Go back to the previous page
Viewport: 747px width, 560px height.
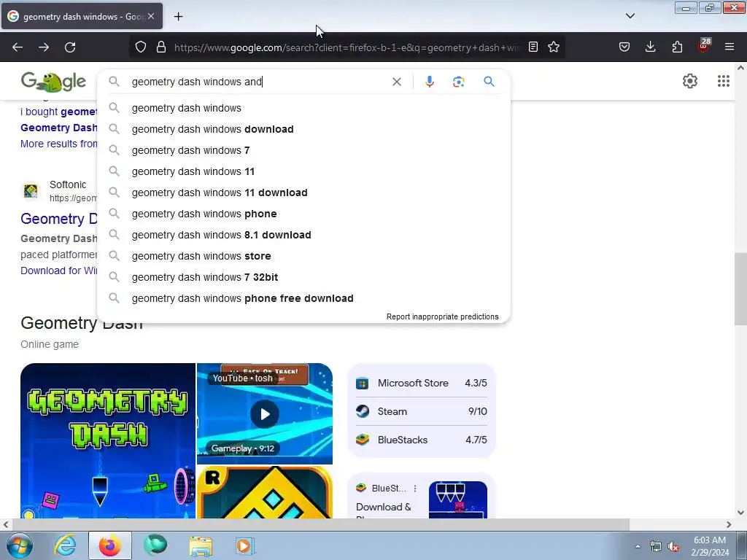click(x=18, y=47)
